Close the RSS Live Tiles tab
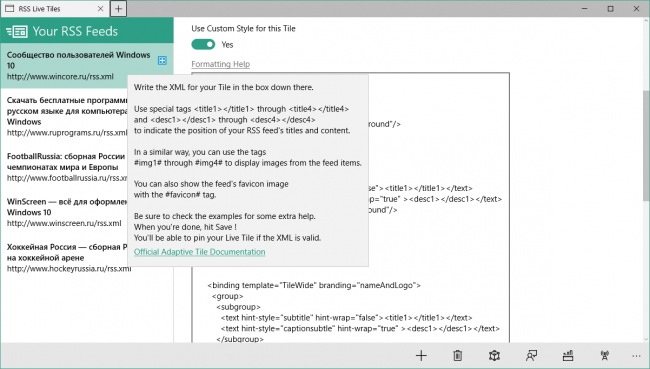650x369 pixels. coord(100,9)
